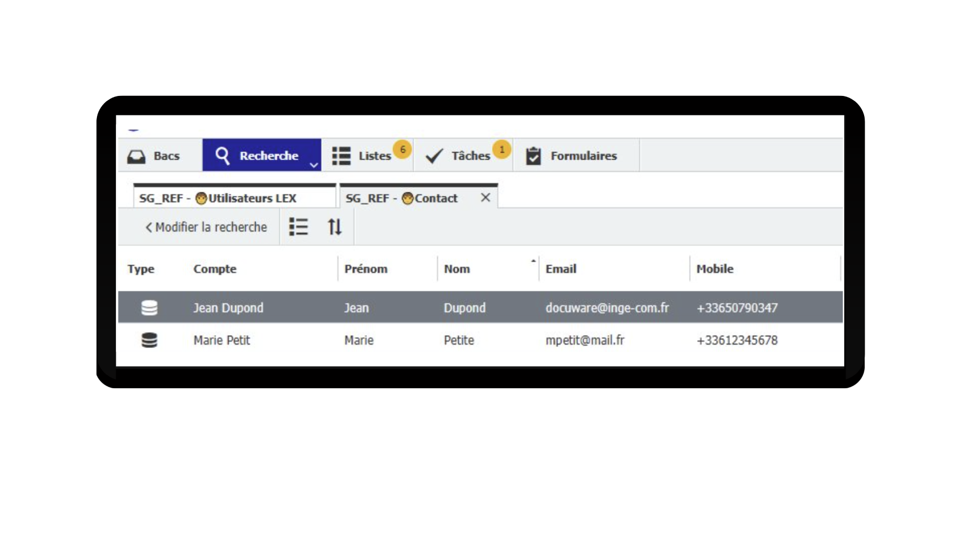The width and height of the screenshot is (980, 551).
Task: Click the Listes list icon
Action: [x=341, y=156]
